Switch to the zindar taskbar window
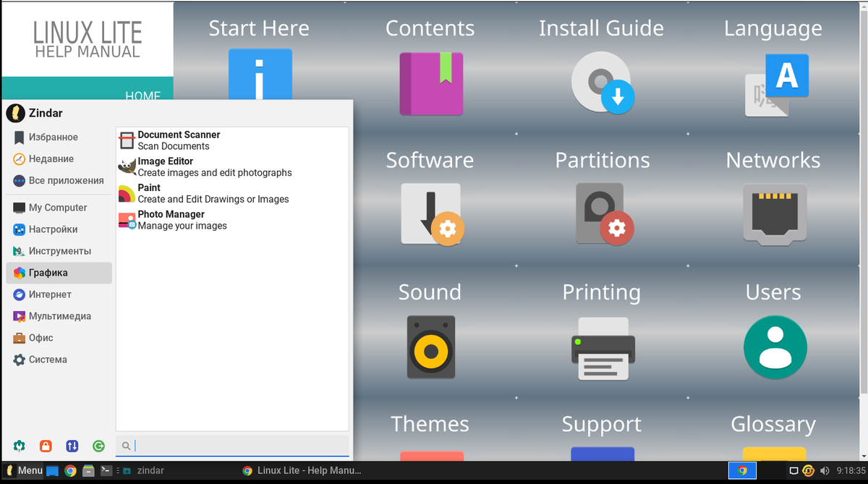Screen dimensions: 868x484 [x=178, y=471]
